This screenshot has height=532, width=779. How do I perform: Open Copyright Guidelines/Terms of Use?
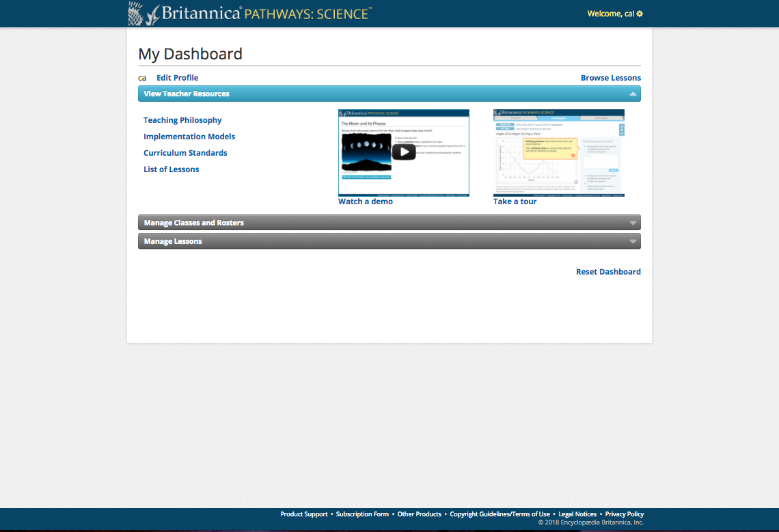pos(500,514)
